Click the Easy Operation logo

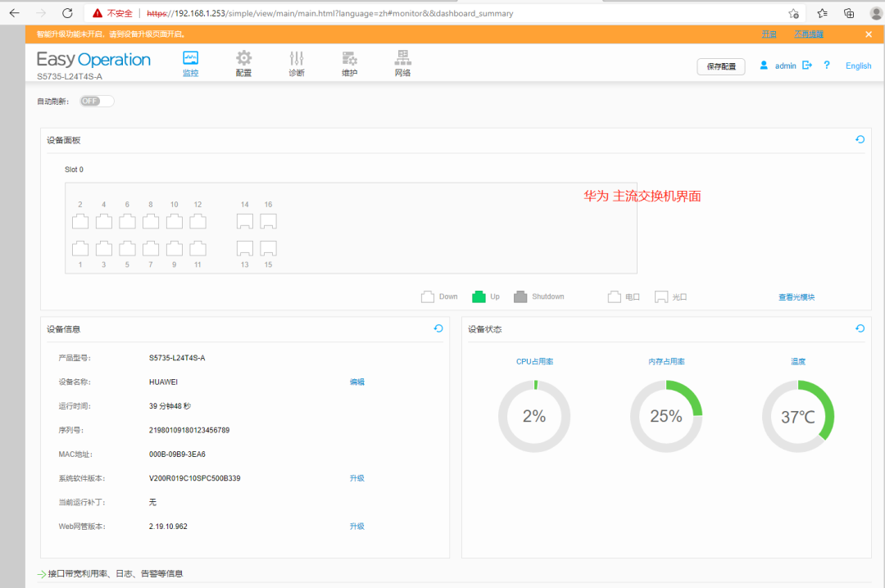tap(93, 59)
